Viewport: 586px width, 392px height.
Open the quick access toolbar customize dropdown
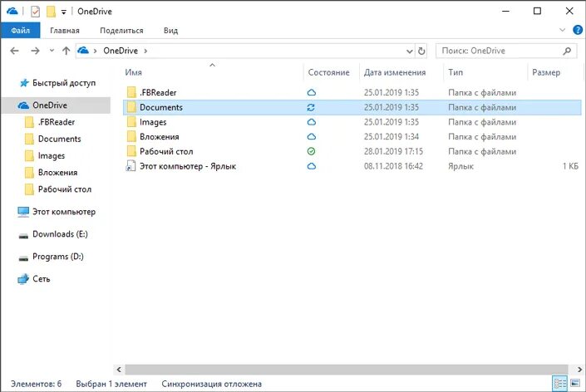pos(64,12)
